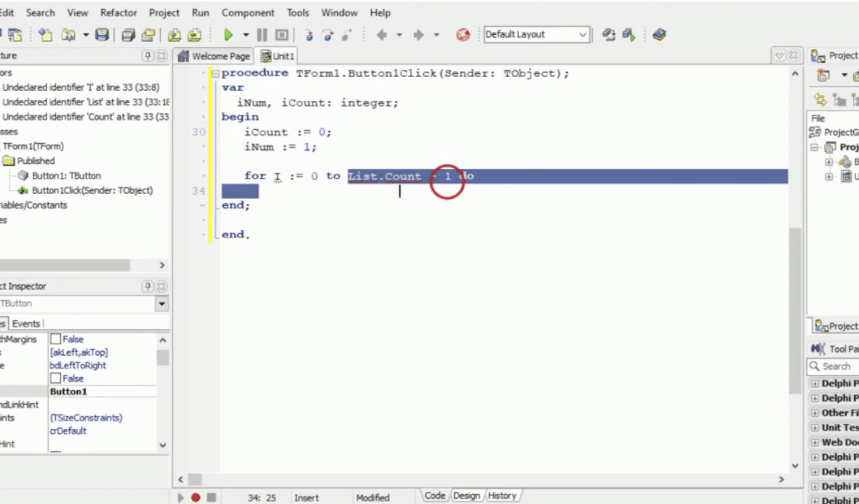This screenshot has width=859, height=504.
Task: Open the Refactor menu
Action: click(x=118, y=12)
